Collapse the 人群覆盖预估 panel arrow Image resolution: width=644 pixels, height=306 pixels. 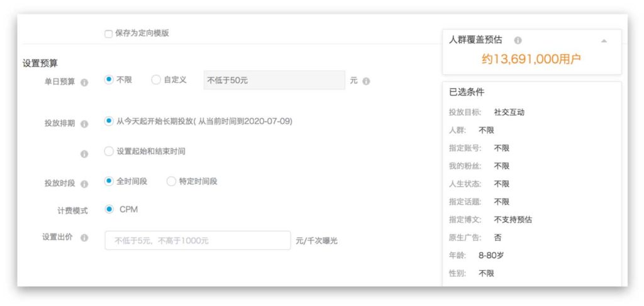(604, 40)
